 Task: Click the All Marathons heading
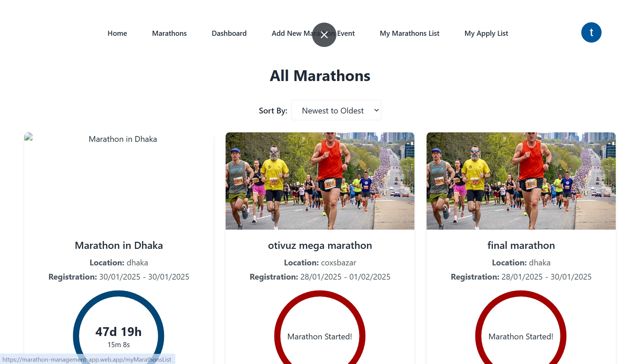pyautogui.click(x=320, y=76)
